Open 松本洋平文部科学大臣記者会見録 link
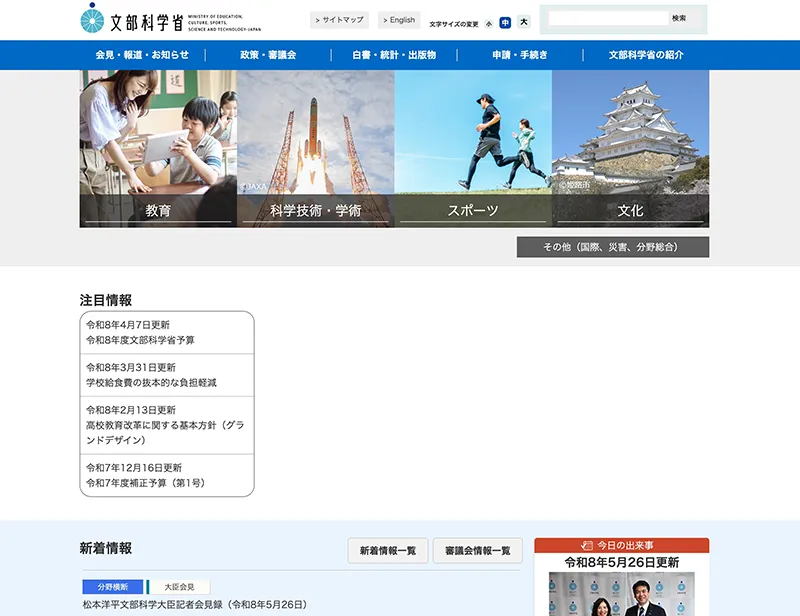Screen dimensions: 800x616 tap(196, 605)
